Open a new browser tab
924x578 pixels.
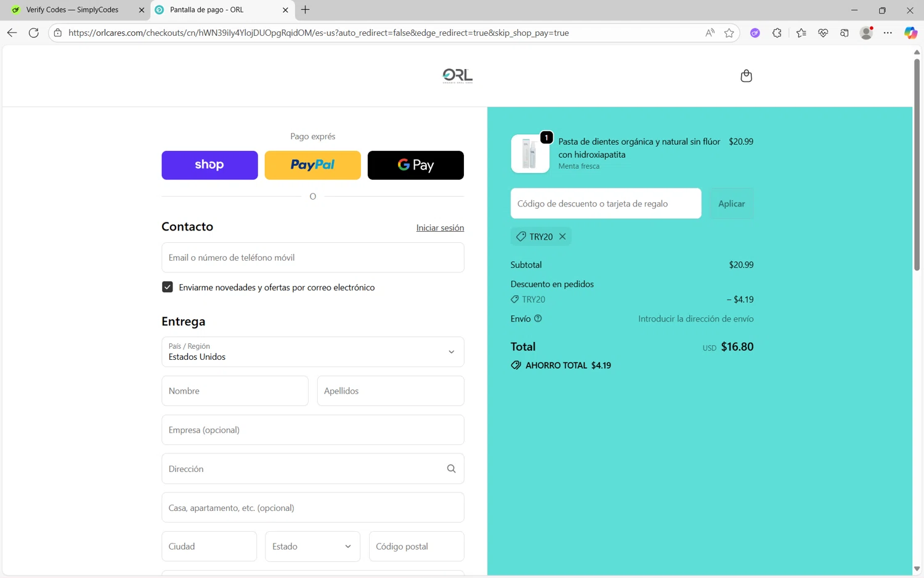pyautogui.click(x=305, y=10)
